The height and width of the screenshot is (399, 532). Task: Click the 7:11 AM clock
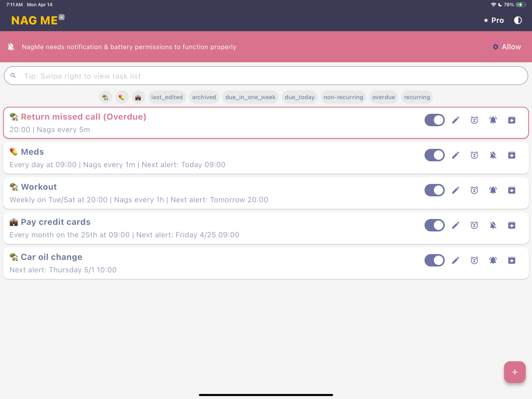click(14, 5)
